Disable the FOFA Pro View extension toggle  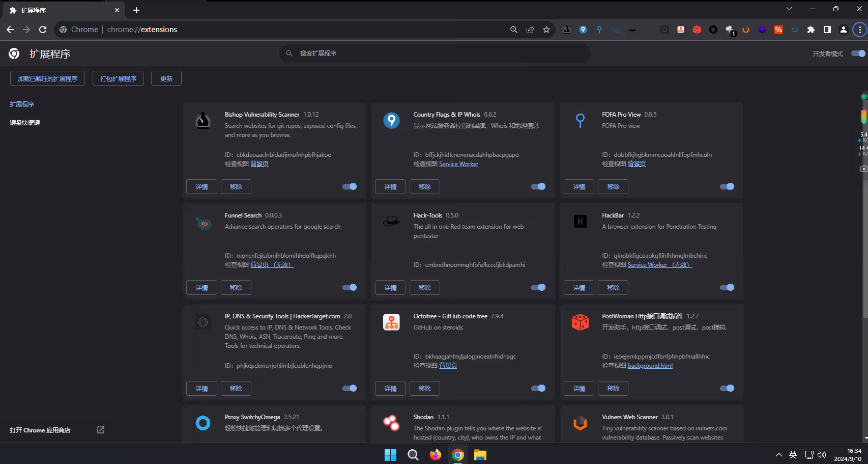pyautogui.click(x=727, y=186)
